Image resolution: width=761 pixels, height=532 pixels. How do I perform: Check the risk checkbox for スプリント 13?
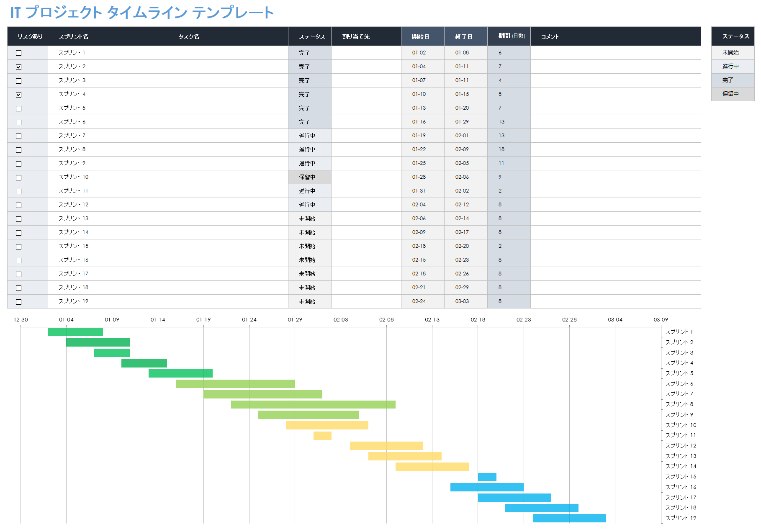click(18, 219)
